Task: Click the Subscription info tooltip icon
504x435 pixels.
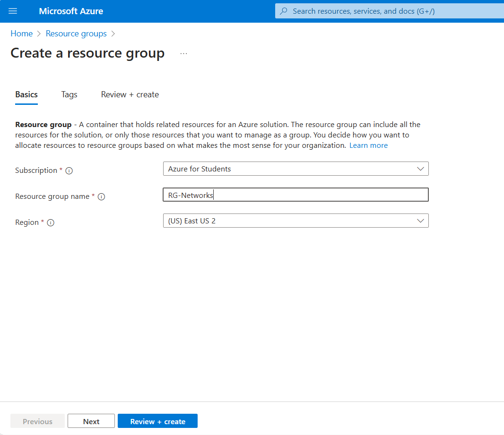Action: (70, 171)
